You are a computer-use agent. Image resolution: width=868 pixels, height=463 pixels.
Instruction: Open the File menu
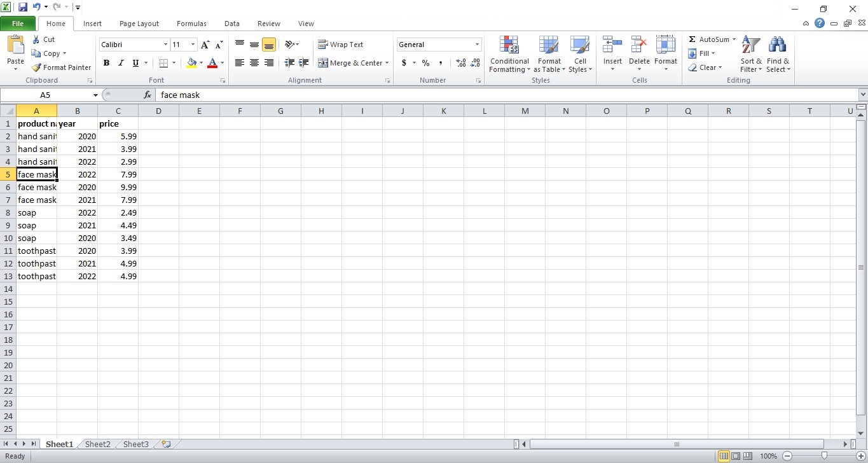click(x=18, y=23)
